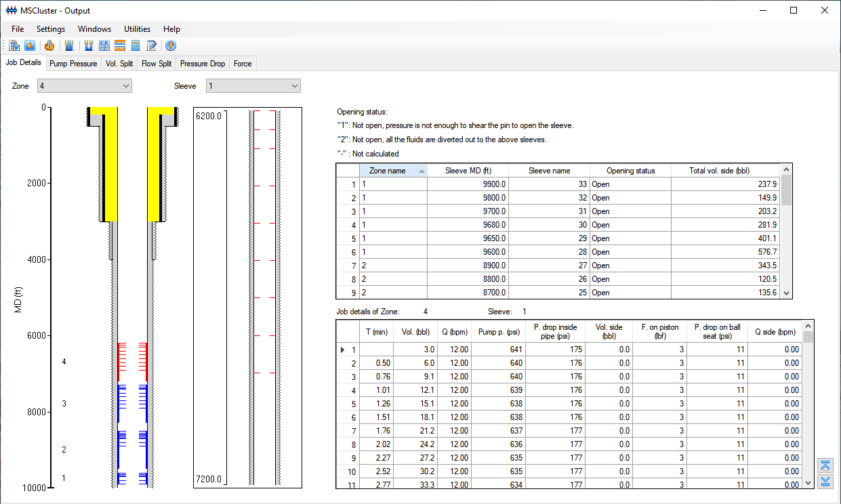Click the orange ruler toolbar icon
The height and width of the screenshot is (504, 841).
point(120,46)
